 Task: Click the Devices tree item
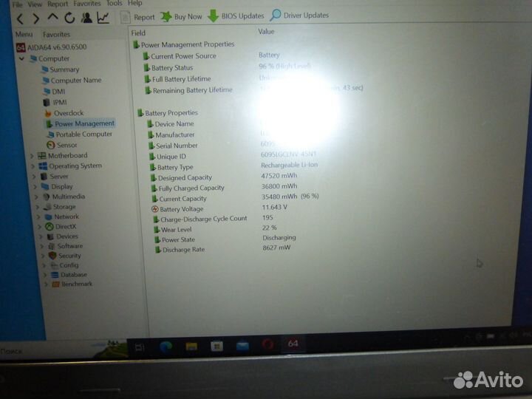[63, 236]
